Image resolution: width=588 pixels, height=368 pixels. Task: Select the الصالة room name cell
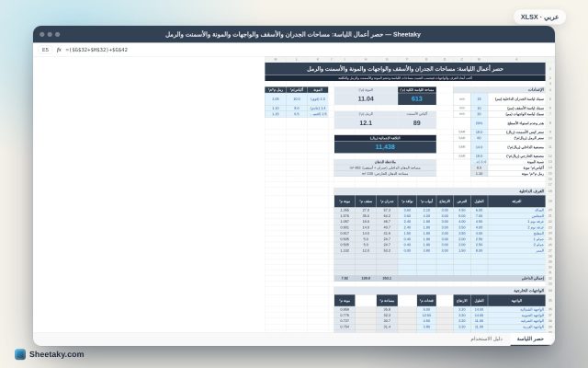516,211
